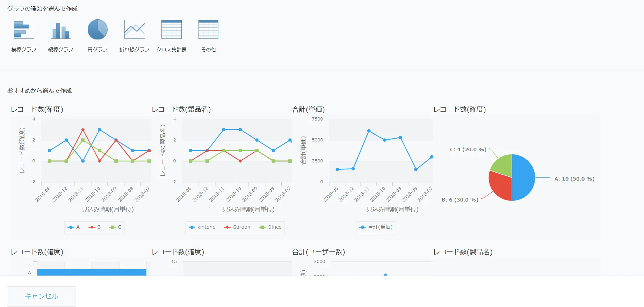Toggle Garoon series in the legend
This screenshot has height=307, width=644.
point(237,227)
